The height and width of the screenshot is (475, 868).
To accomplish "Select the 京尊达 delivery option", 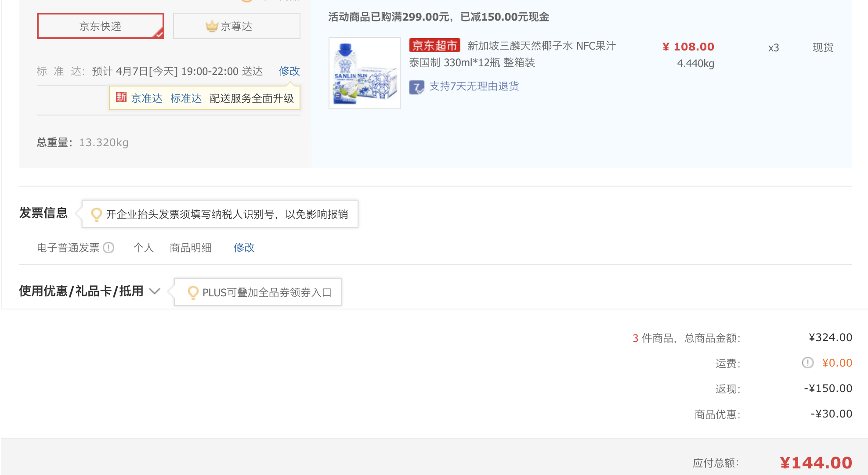I will click(237, 26).
